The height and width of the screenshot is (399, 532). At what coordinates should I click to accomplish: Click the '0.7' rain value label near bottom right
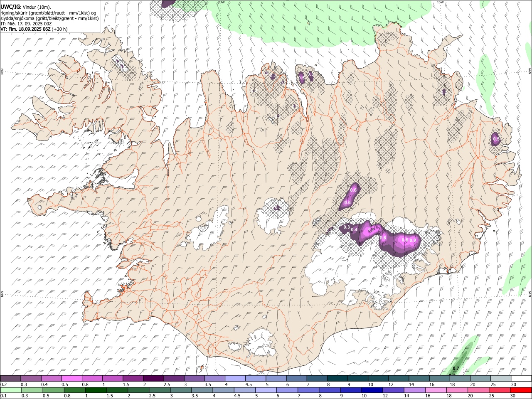coord(456,368)
